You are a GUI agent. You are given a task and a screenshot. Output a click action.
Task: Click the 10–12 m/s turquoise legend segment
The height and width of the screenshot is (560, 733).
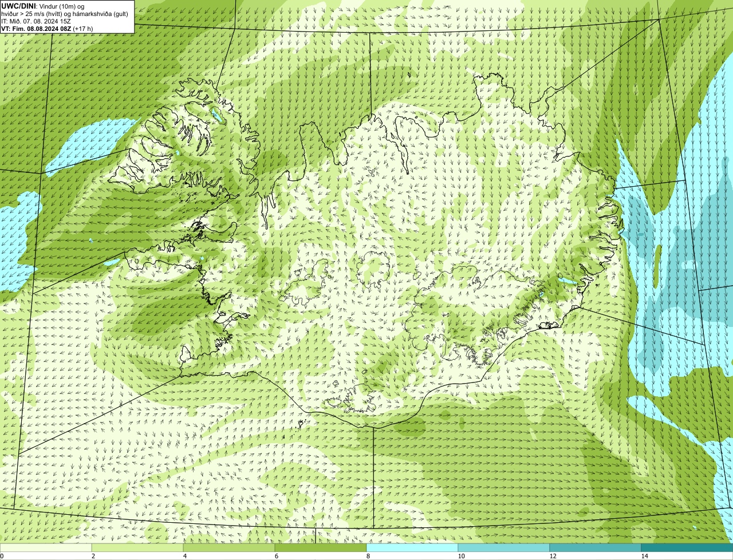point(504,547)
